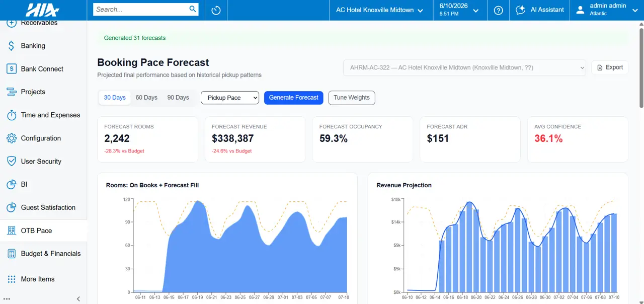Click the BI pie chart icon
This screenshot has width=644, height=304.
[x=12, y=185]
